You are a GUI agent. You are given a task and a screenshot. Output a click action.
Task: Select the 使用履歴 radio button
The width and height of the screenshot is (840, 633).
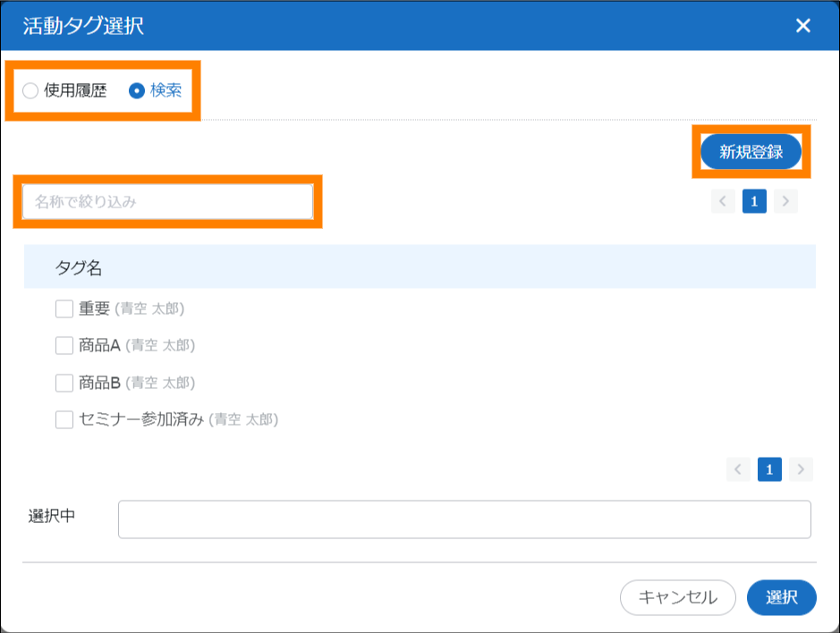pos(31,91)
